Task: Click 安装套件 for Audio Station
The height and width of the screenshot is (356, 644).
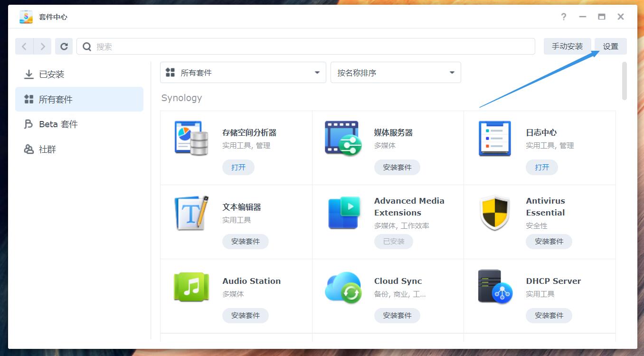Action: [x=246, y=315]
